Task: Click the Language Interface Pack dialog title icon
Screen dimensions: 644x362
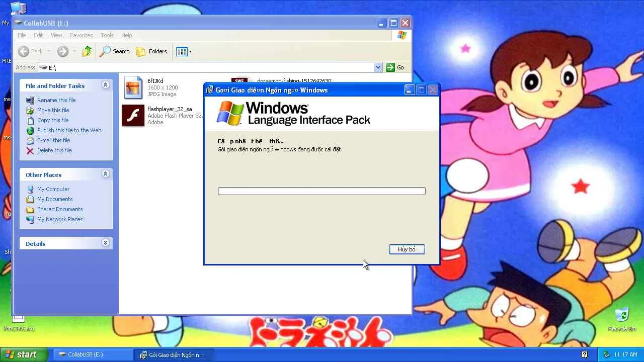Action: [x=210, y=90]
